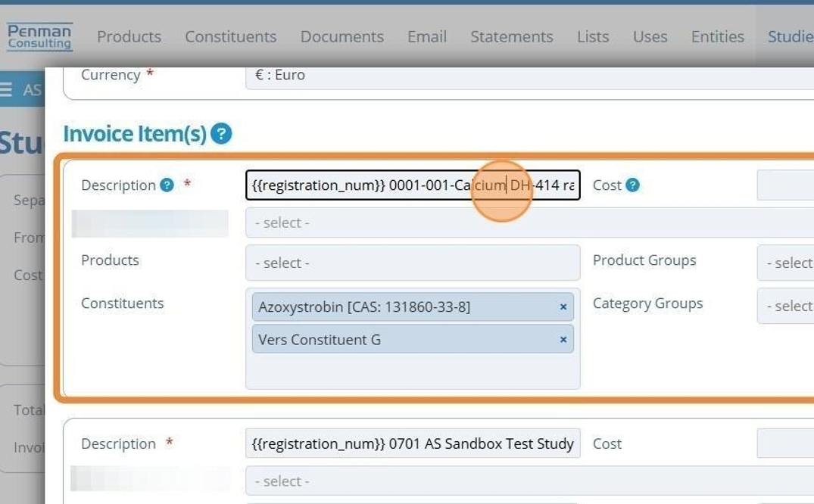
Task: Expand the Product Groups dropdown
Action: tap(785, 263)
